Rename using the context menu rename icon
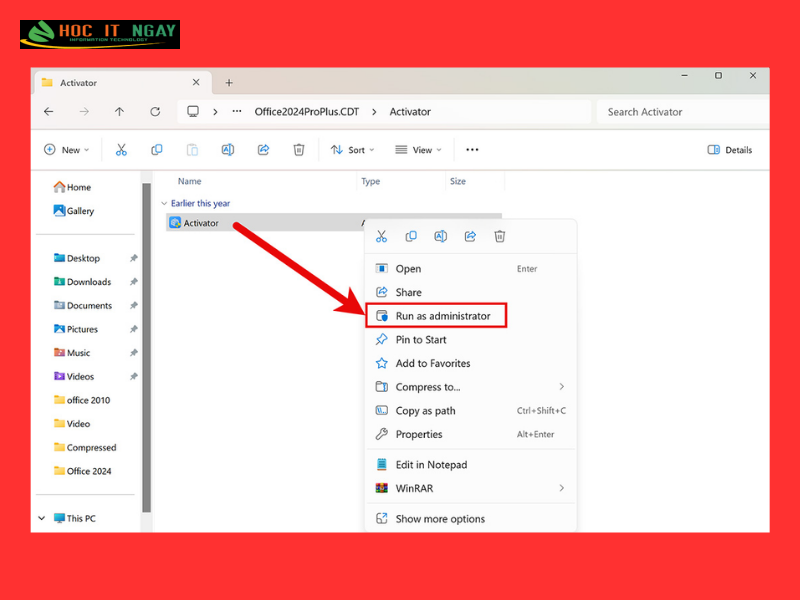The image size is (800, 600). [440, 236]
